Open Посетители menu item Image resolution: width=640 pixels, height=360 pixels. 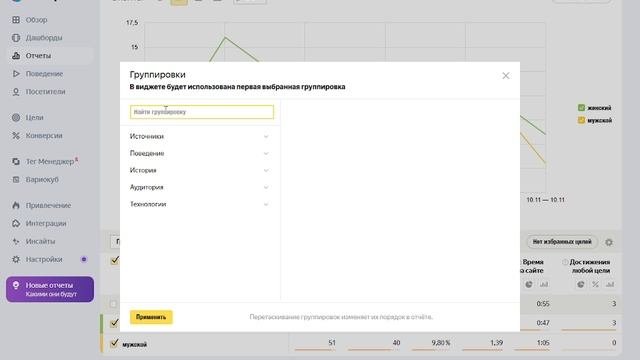point(45,91)
